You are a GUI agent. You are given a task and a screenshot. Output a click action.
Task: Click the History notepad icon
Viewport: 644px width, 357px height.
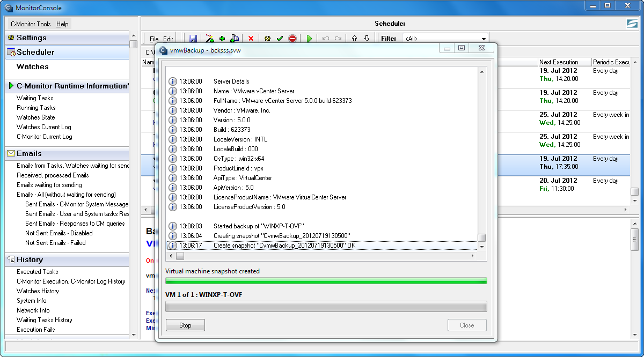pos(11,259)
